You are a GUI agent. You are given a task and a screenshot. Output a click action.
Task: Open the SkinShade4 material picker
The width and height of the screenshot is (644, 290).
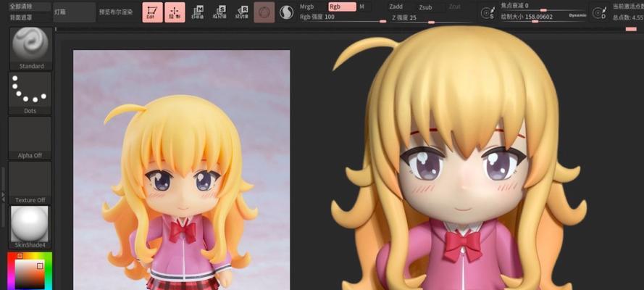tap(30, 228)
